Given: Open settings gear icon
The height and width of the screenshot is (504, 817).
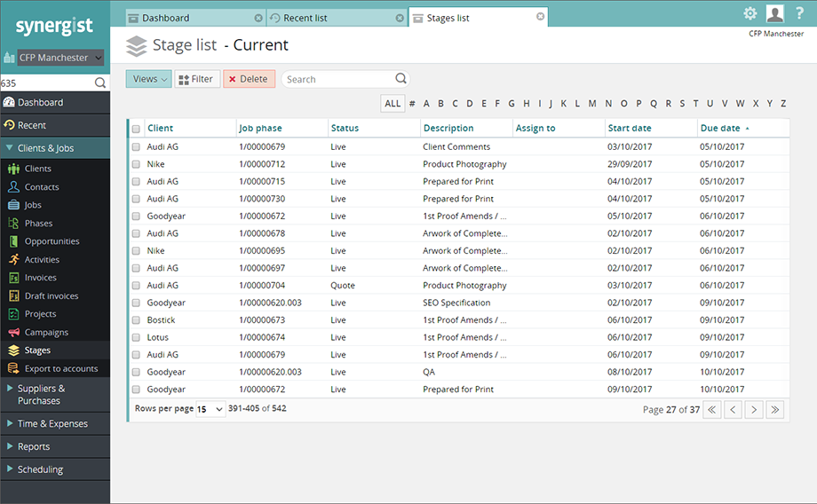Looking at the screenshot, I should coord(750,13).
